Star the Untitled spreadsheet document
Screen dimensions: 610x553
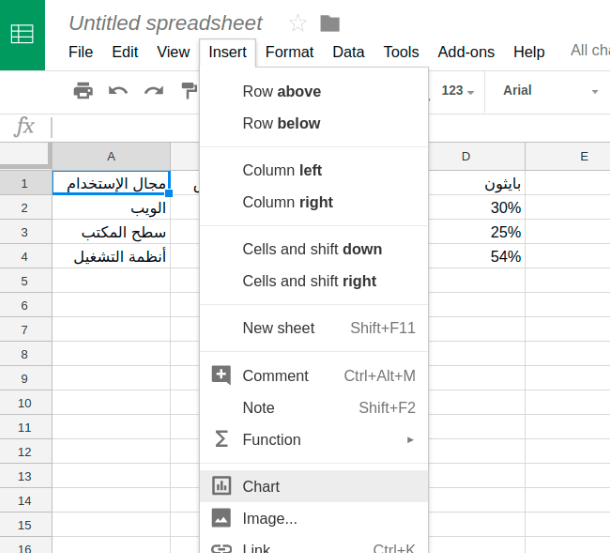(298, 23)
